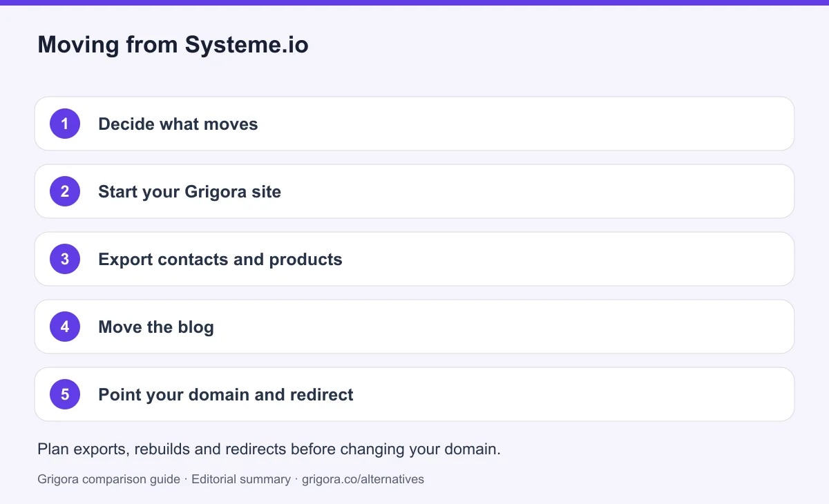829x504 pixels.
Task: Click the "Move the blog" step text
Action: [156, 327]
